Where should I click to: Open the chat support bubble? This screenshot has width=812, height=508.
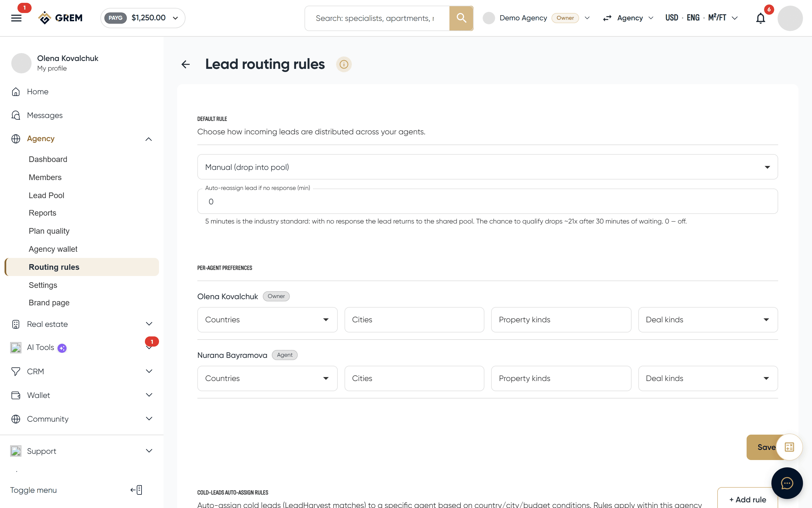[787, 483]
